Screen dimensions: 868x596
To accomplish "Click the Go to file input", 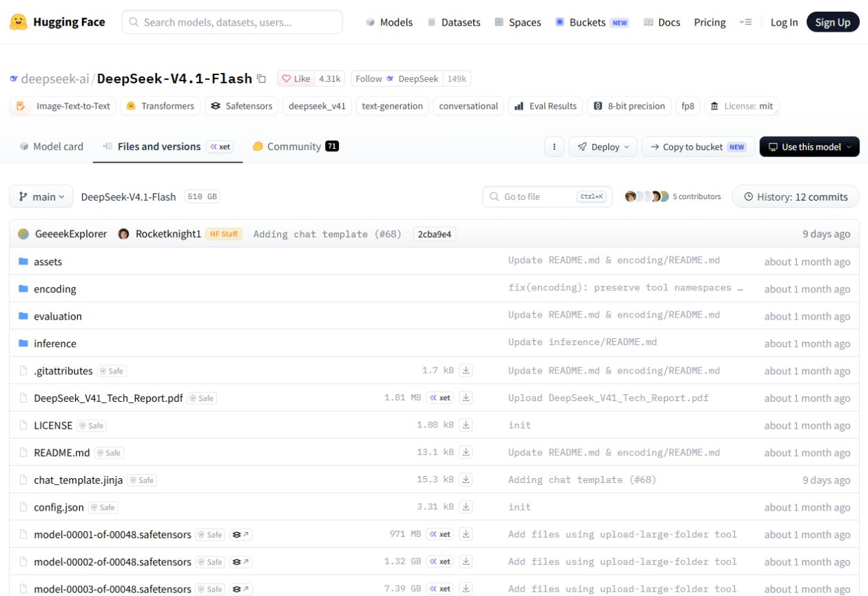I will (x=547, y=196).
